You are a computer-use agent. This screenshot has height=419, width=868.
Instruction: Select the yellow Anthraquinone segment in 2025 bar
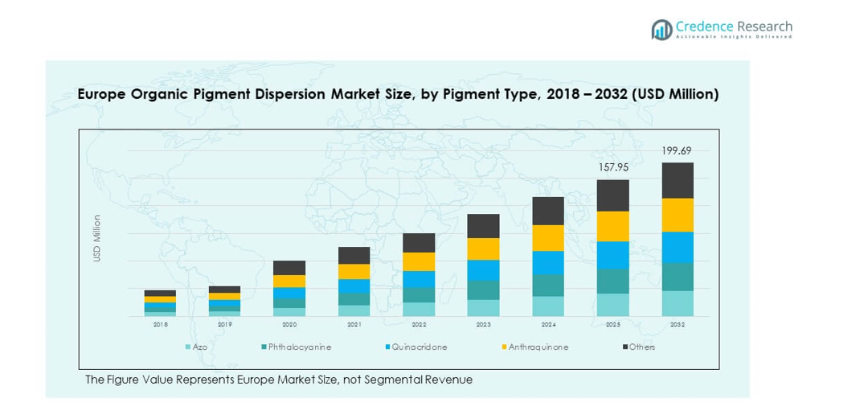pos(612,226)
